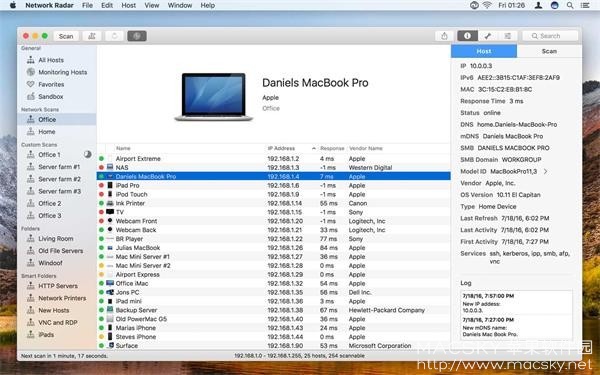Switch to the Scan tab
The height and width of the screenshot is (375, 600).
pyautogui.click(x=549, y=51)
